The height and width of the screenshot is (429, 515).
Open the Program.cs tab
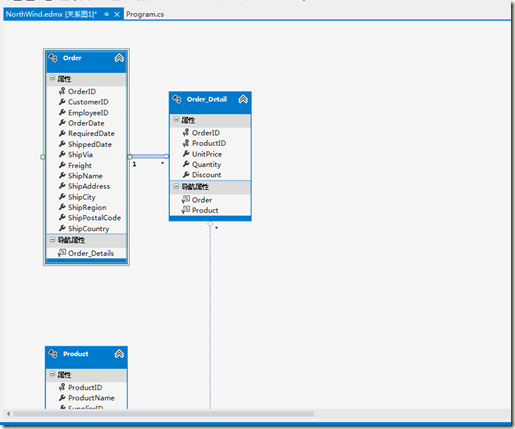(x=145, y=14)
